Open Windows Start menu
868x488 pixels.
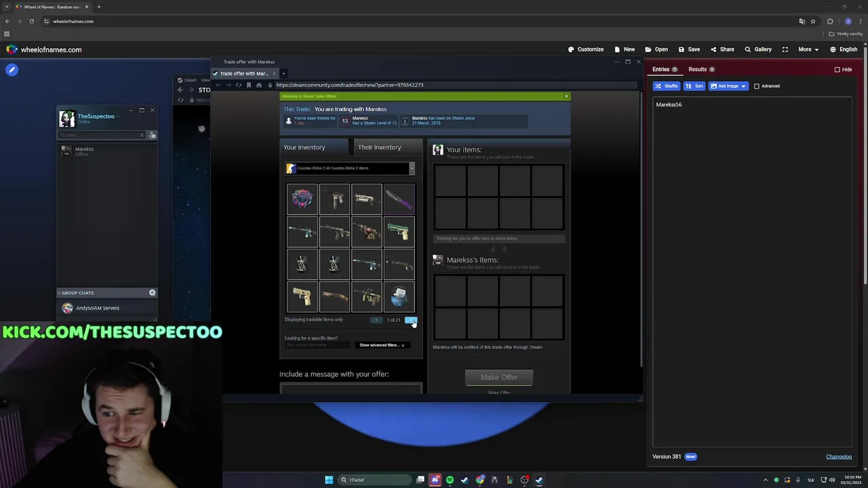[329, 480]
